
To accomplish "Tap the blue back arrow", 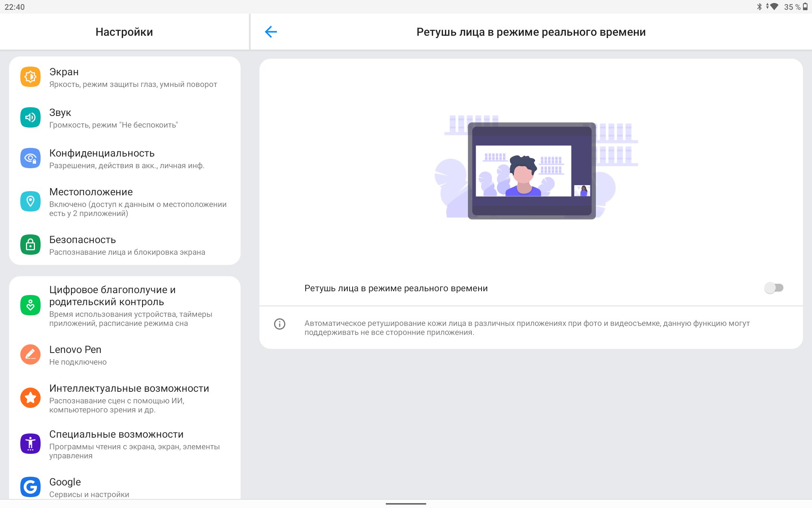I will tap(271, 32).
